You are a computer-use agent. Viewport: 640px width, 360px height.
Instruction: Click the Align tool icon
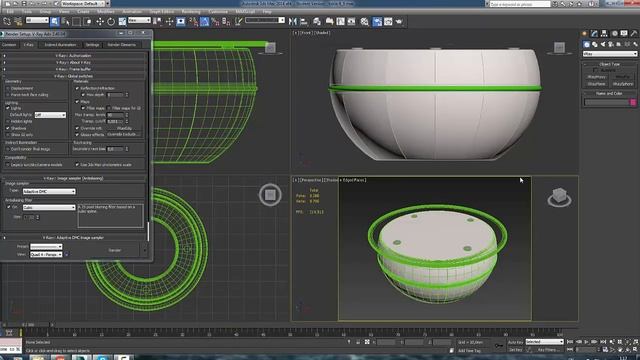304,21
